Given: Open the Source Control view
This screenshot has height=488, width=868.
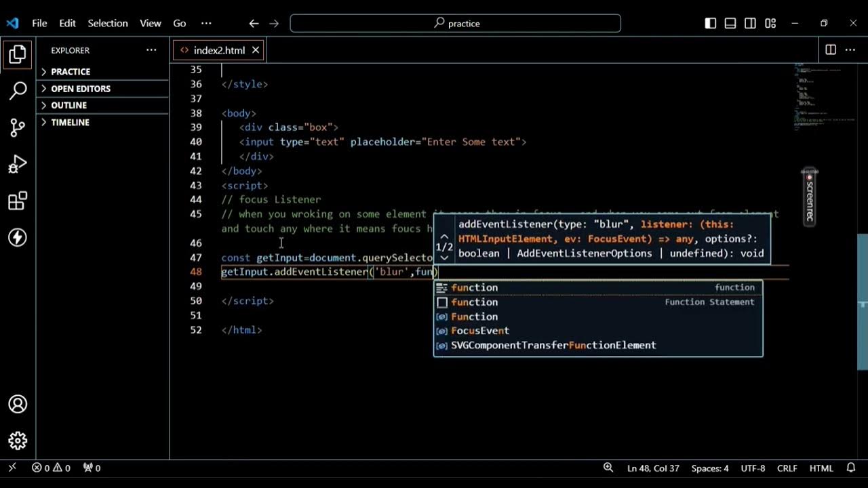Looking at the screenshot, I should (18, 127).
